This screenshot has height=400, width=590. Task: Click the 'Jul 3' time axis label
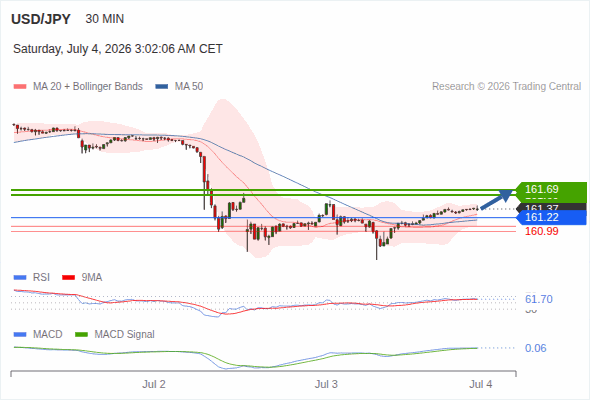[326, 385]
